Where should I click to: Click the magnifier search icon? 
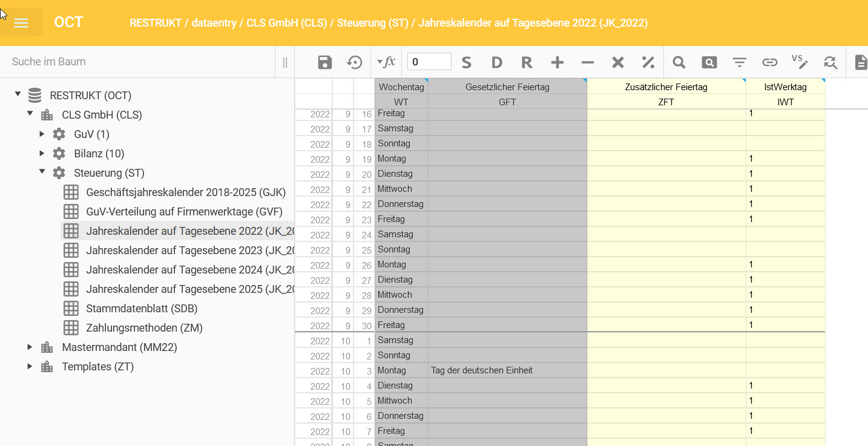pos(679,62)
